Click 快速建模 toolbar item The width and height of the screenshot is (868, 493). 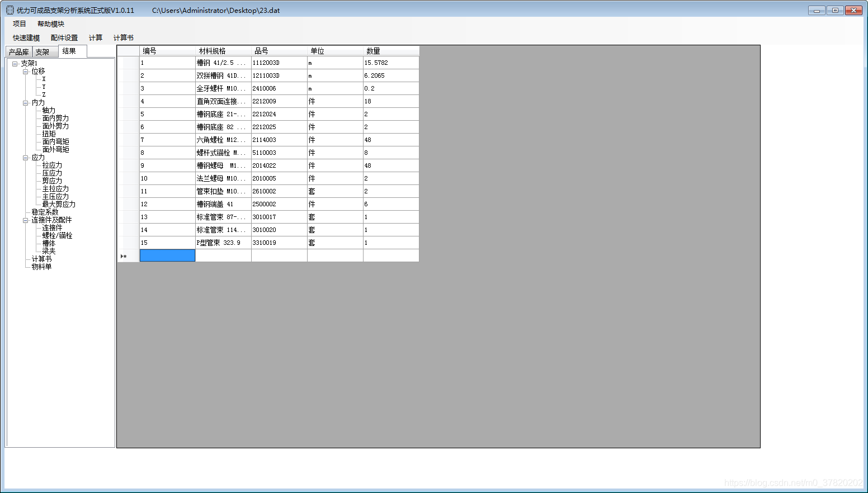(x=26, y=38)
